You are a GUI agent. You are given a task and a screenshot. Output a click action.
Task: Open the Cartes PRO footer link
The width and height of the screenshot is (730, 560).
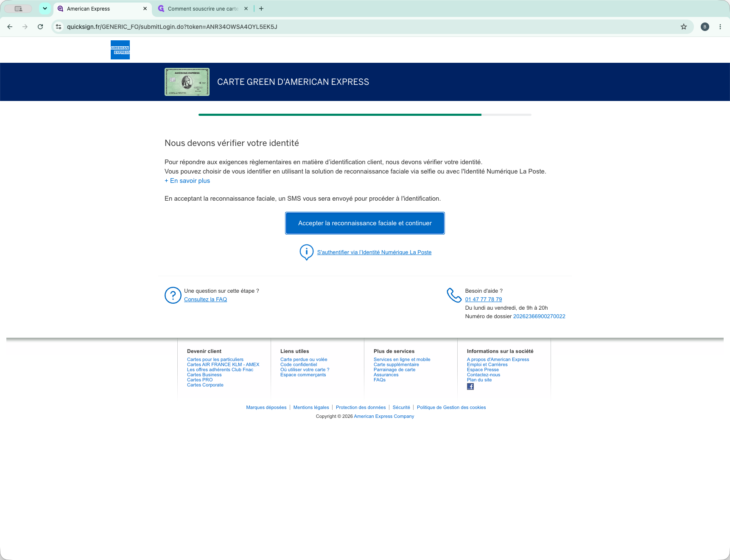(x=200, y=380)
